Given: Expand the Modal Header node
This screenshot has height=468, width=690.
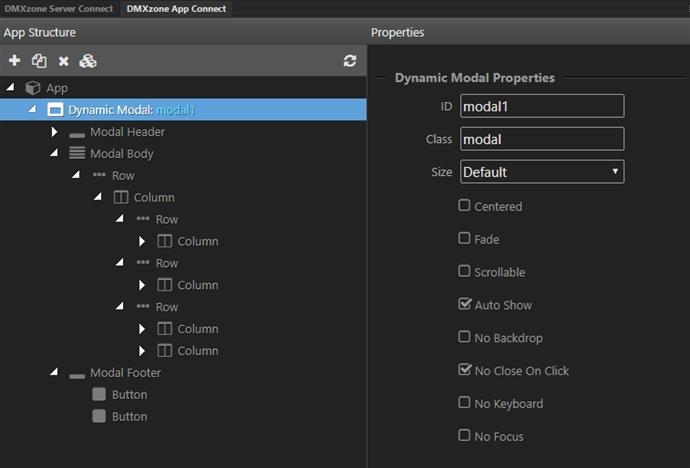Looking at the screenshot, I should [x=54, y=132].
